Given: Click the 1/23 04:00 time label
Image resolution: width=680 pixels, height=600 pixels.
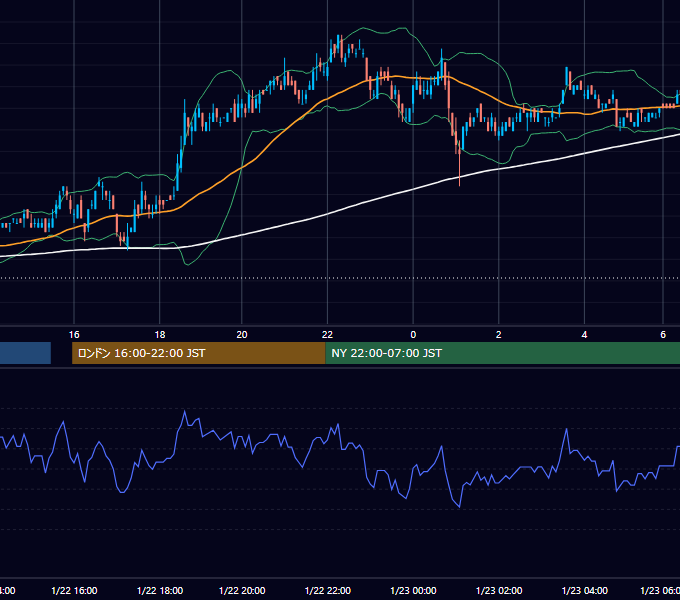Looking at the screenshot, I should [585, 590].
